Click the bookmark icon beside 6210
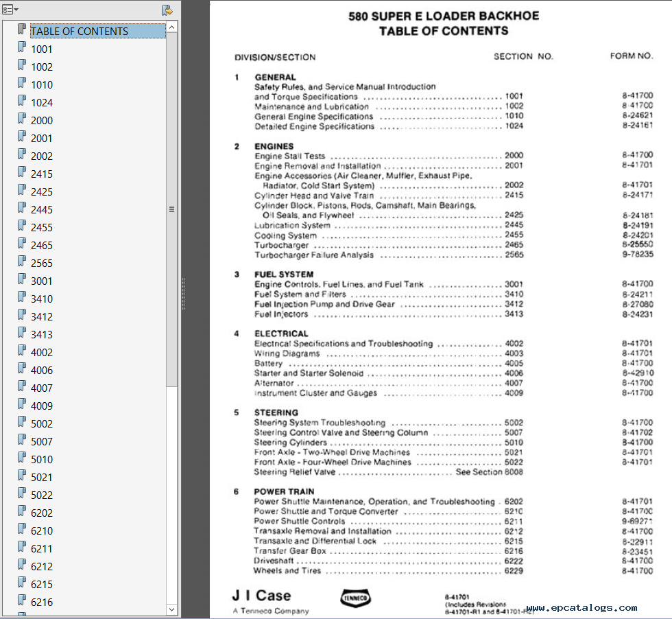Viewport: 672px width, 619px height. tap(22, 528)
